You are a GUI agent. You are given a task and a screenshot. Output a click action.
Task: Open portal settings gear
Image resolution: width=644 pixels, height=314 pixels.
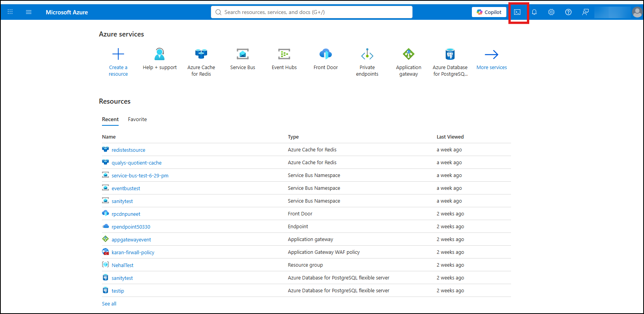click(551, 12)
